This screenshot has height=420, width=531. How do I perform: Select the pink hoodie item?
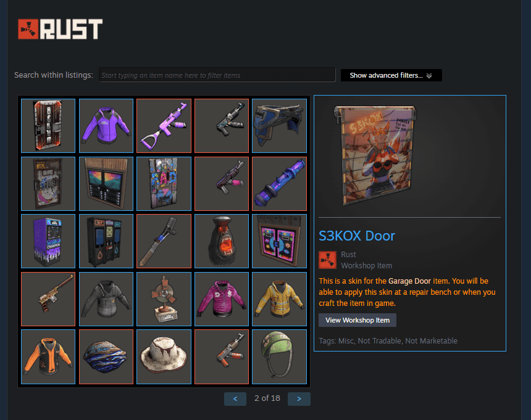(222, 299)
